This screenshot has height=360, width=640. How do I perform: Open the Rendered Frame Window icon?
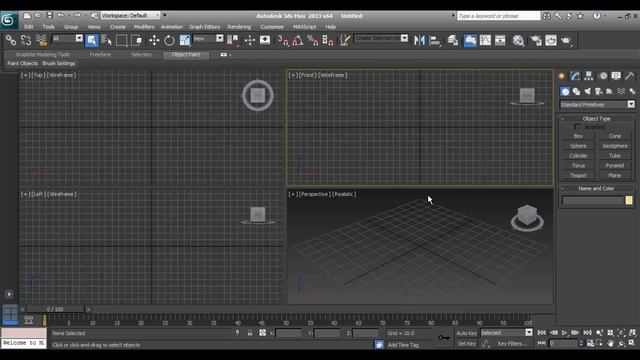coord(551,40)
